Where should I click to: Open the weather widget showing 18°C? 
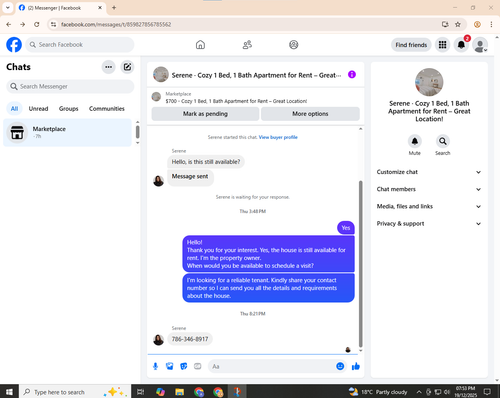tap(378, 392)
